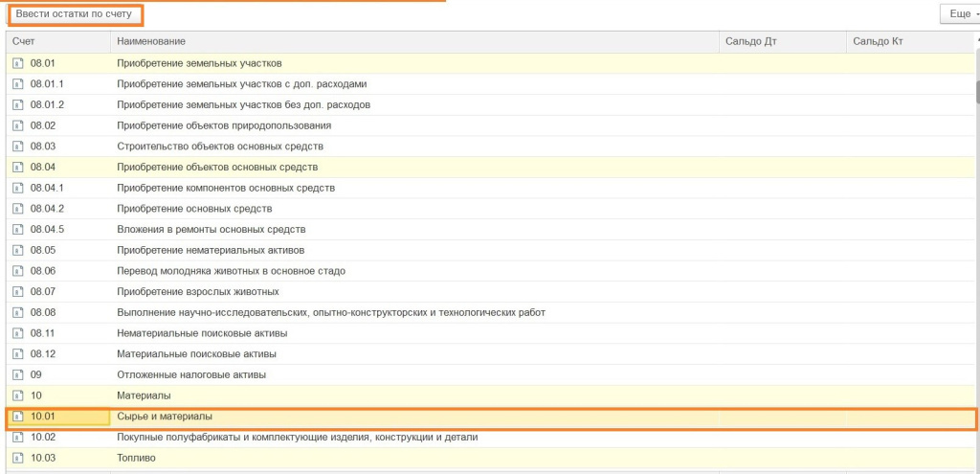Click the icon for account 08.05
The width and height of the screenshot is (980, 474).
pos(17,250)
